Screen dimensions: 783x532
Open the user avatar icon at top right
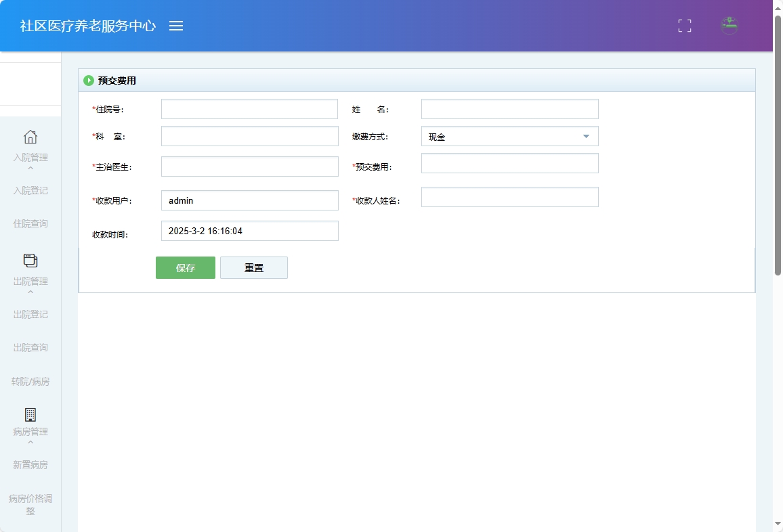(x=729, y=26)
